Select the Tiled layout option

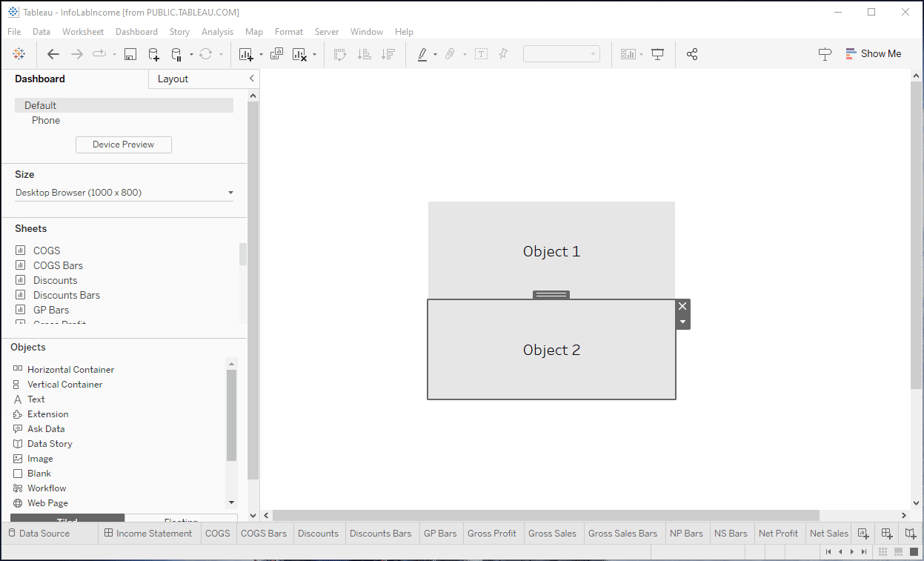click(x=67, y=520)
